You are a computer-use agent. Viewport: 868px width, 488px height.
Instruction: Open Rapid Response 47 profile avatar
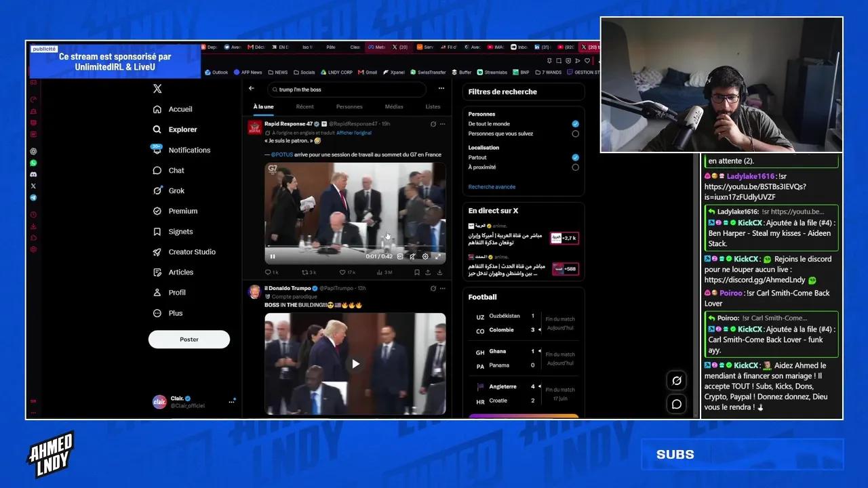tap(254, 127)
